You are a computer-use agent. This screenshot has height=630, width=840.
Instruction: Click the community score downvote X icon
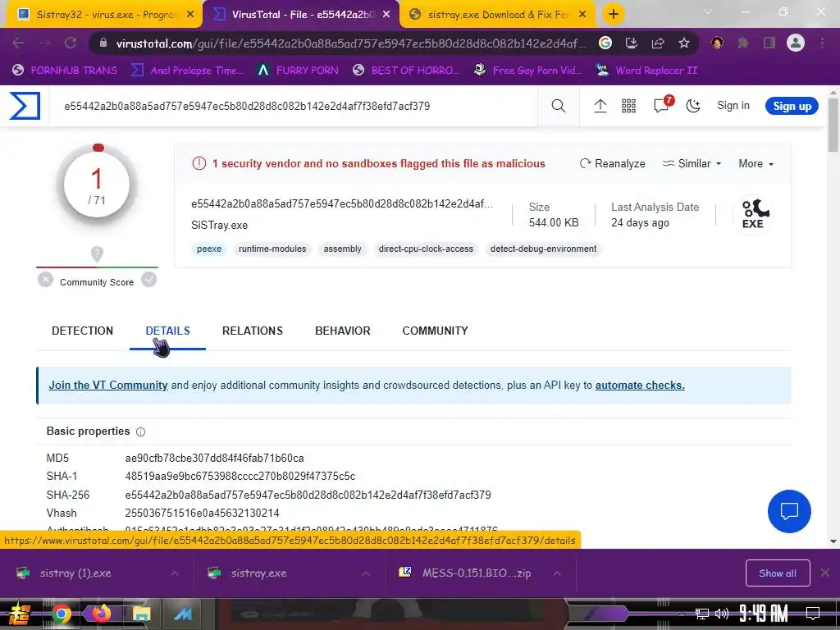(x=46, y=280)
